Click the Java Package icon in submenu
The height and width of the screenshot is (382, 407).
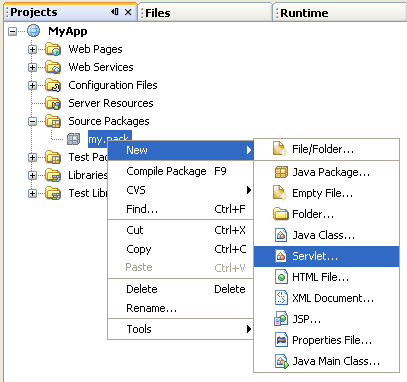click(281, 172)
